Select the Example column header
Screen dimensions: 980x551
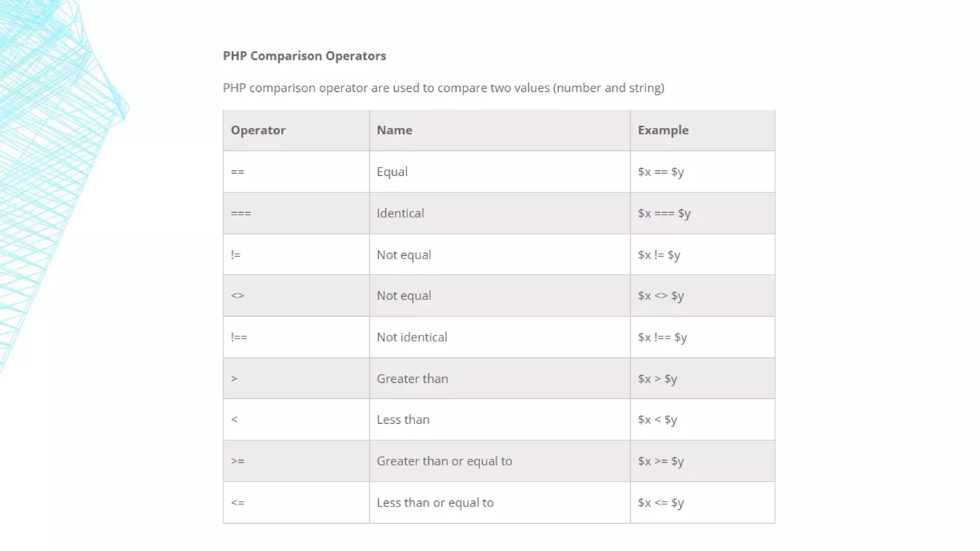click(702, 130)
